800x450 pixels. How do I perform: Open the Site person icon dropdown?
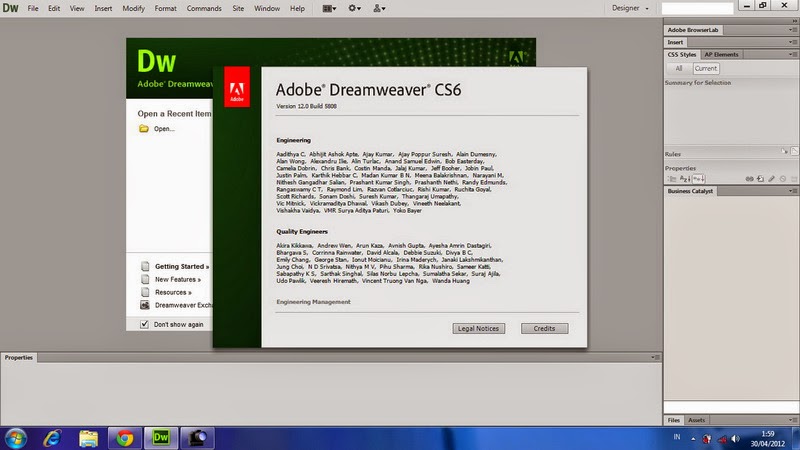(x=379, y=8)
